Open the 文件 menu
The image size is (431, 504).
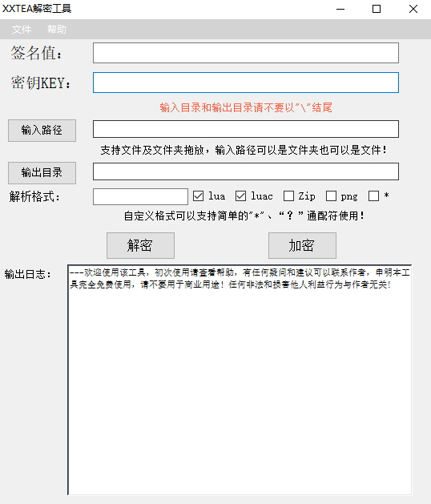point(22,30)
